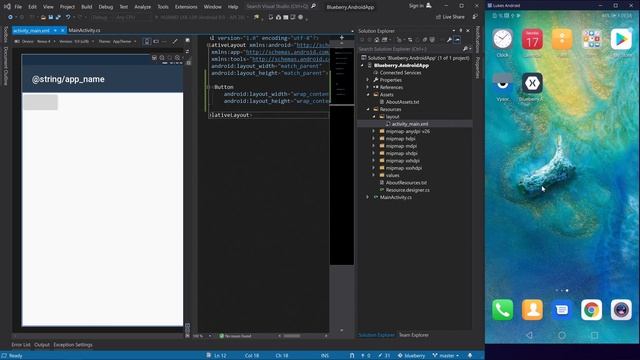This screenshot has height=360, width=640.
Task: Collapse the Assets folder node
Action: point(368,95)
